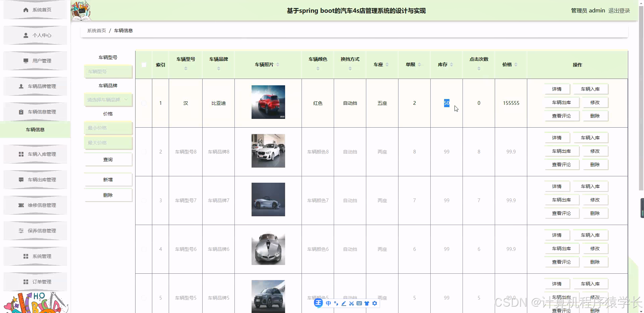This screenshot has height=313, width=644.
Task: Check the checkbox for 车辆型号7 row
Action: pyautogui.click(x=144, y=200)
